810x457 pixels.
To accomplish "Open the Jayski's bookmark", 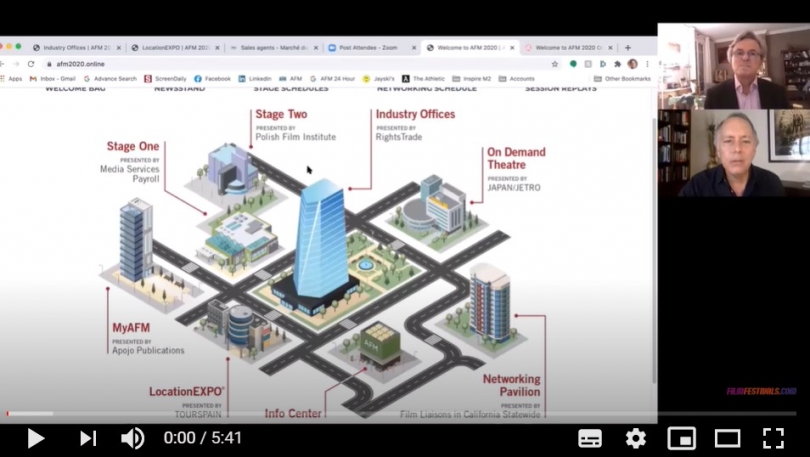I will click(x=379, y=79).
